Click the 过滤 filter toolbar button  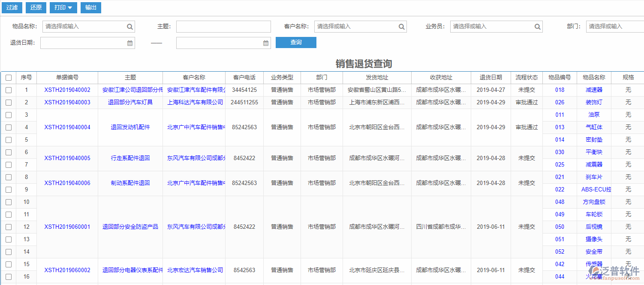(x=12, y=7)
